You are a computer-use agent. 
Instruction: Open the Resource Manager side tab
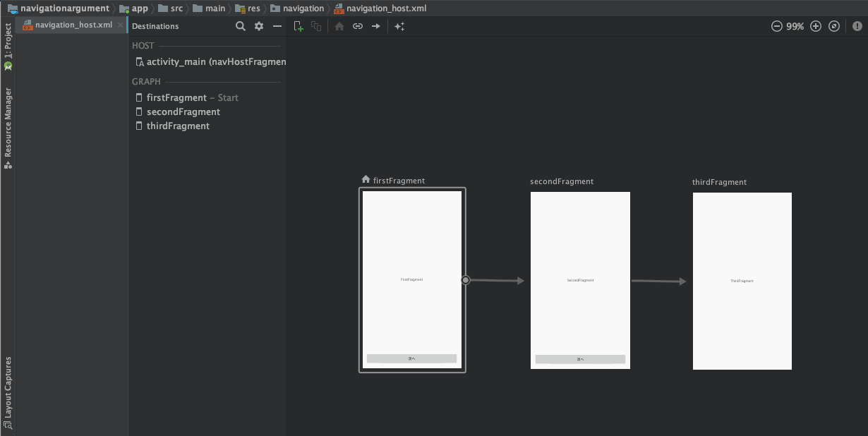8,128
